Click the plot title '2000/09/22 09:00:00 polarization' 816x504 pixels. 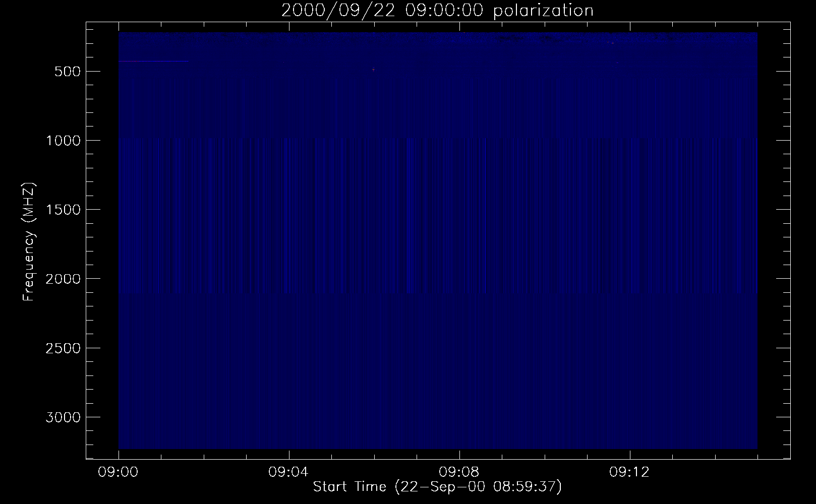437,11
